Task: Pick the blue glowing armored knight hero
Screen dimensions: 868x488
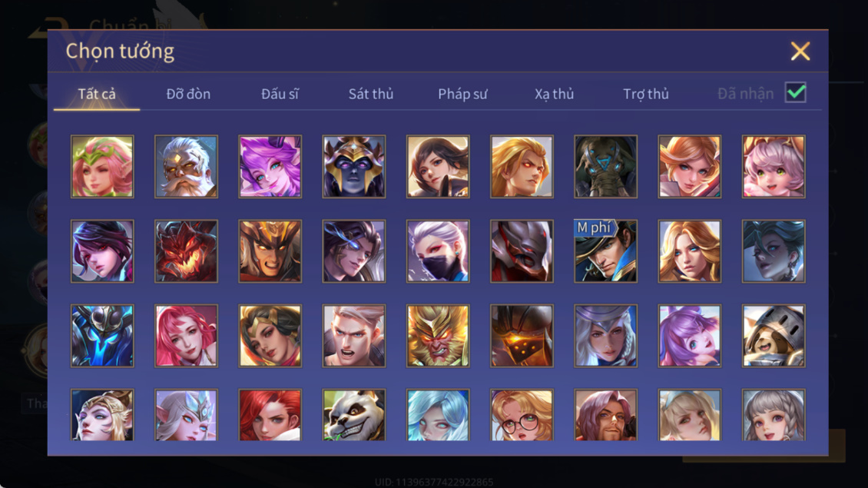Action: pos(102,336)
